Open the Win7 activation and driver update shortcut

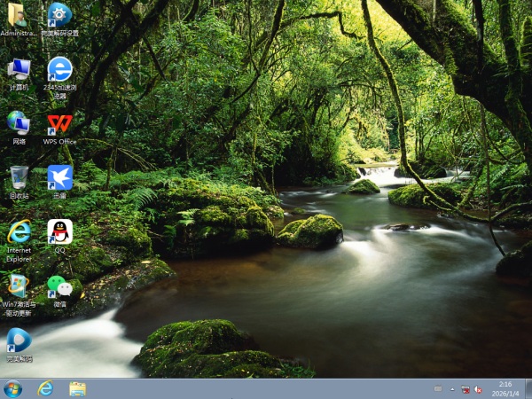point(18,286)
